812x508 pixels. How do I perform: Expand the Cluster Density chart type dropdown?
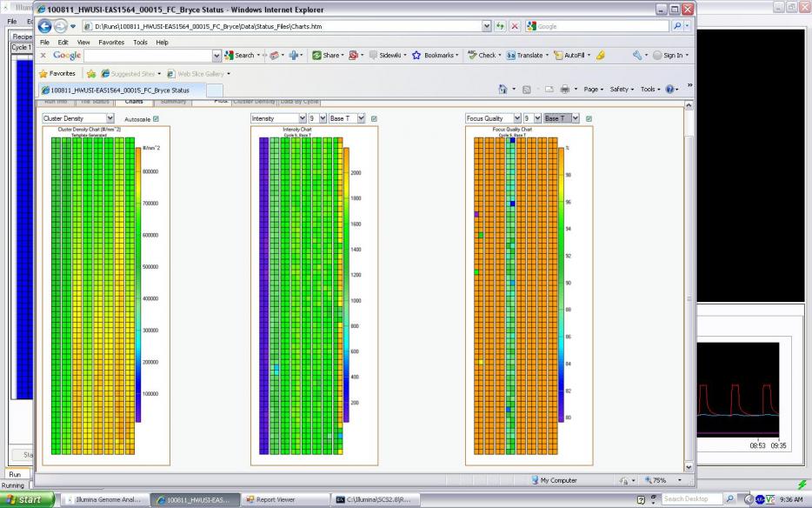pos(78,118)
